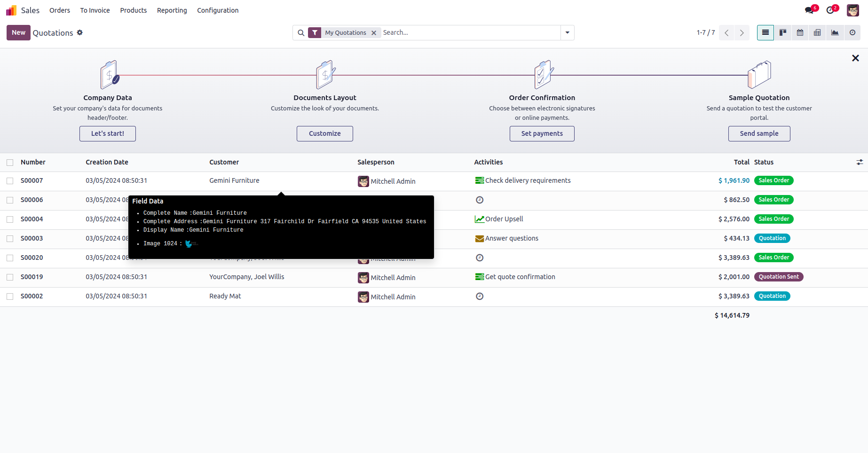Open optional columns selector
868x453 pixels.
[860, 162]
